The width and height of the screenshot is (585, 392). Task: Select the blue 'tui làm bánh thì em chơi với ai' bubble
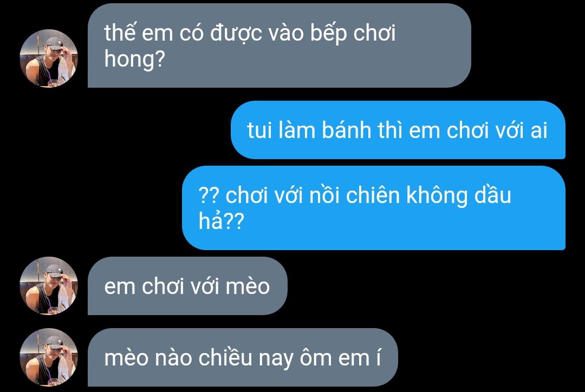(x=398, y=130)
